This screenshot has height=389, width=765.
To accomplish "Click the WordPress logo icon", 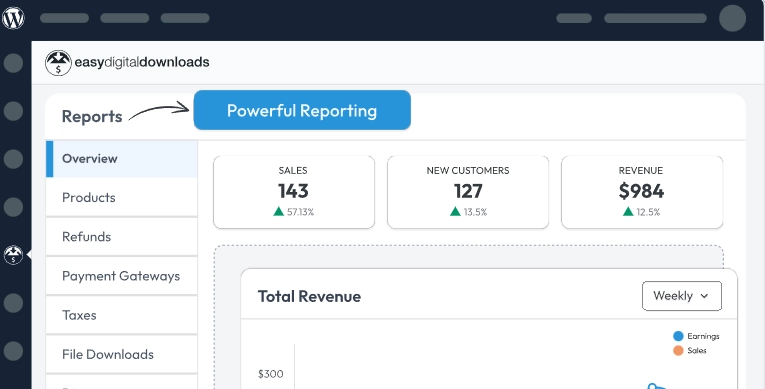I will point(13,18).
